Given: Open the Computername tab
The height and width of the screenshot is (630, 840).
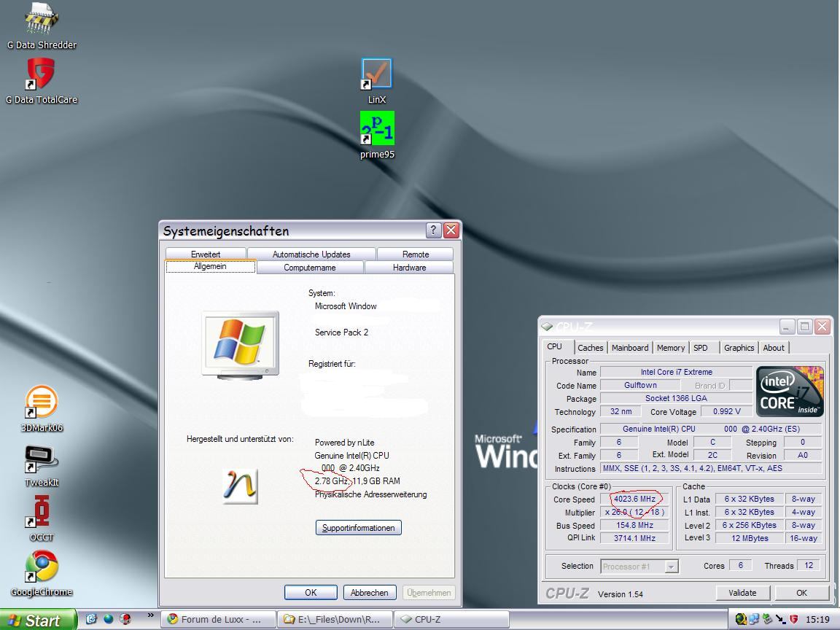Looking at the screenshot, I should tap(310, 268).
